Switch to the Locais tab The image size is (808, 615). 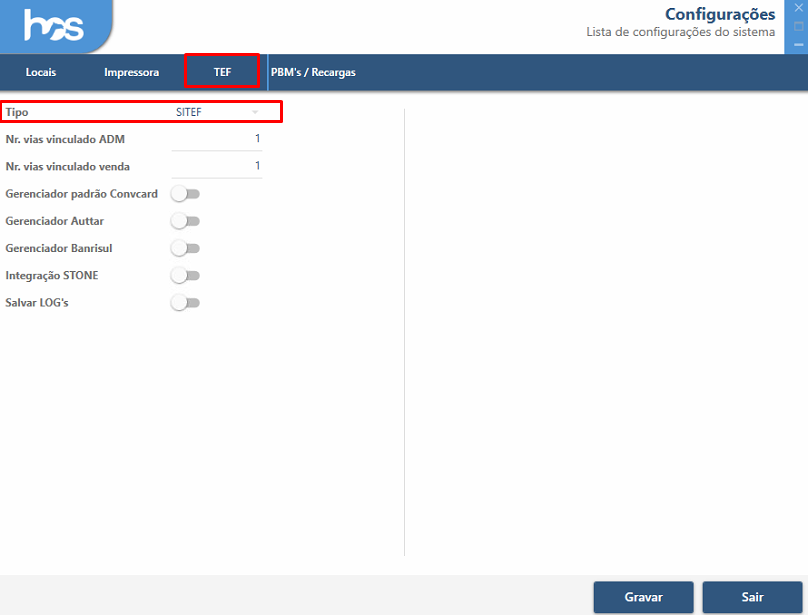[41, 72]
